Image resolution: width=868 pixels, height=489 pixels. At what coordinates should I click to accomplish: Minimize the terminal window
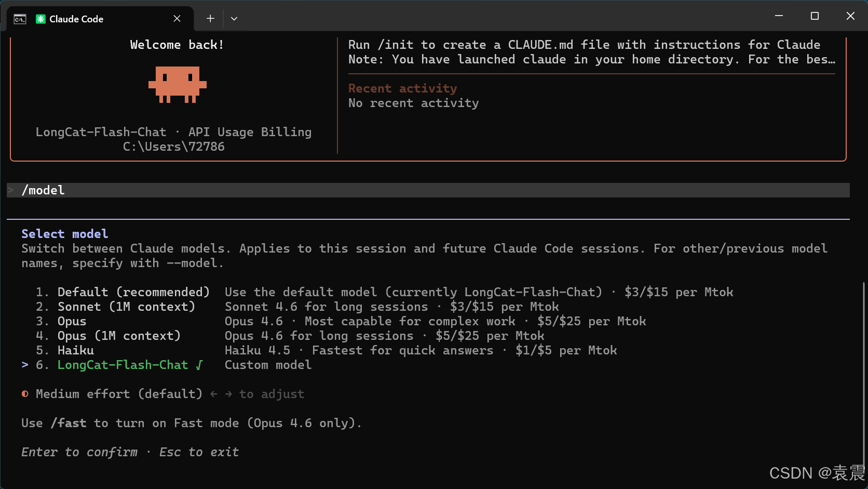tap(779, 16)
